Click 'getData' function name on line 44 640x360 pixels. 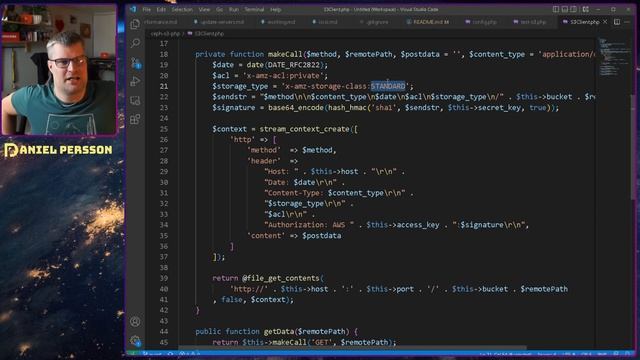pos(278,331)
